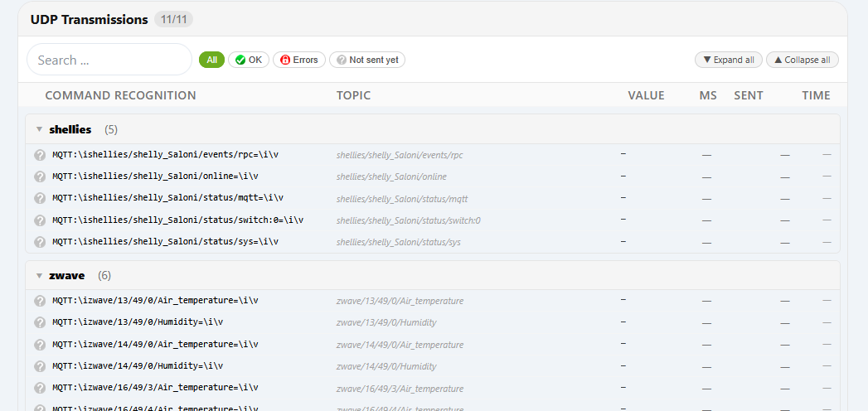
Task: Select command MQTT:\ishellies/shelly_Saloni/events/rpc=\i\v
Action: point(166,154)
